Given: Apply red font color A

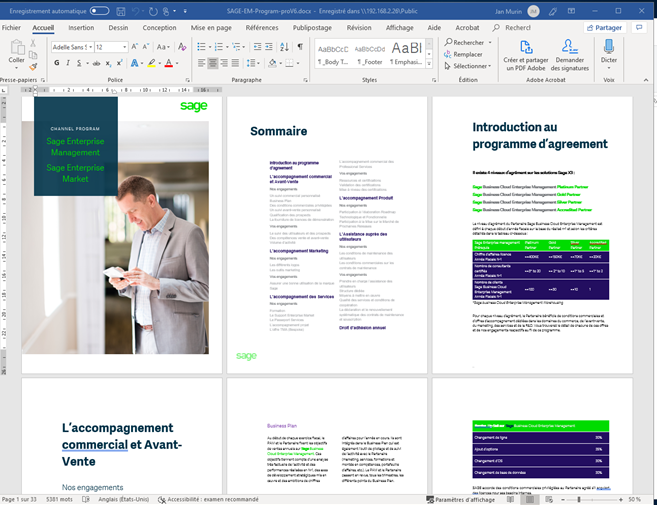Looking at the screenshot, I should (168, 63).
